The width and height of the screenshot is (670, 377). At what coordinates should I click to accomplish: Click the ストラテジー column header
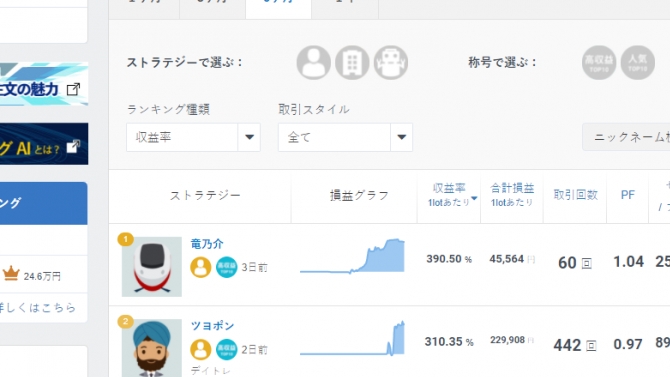pyautogui.click(x=205, y=195)
